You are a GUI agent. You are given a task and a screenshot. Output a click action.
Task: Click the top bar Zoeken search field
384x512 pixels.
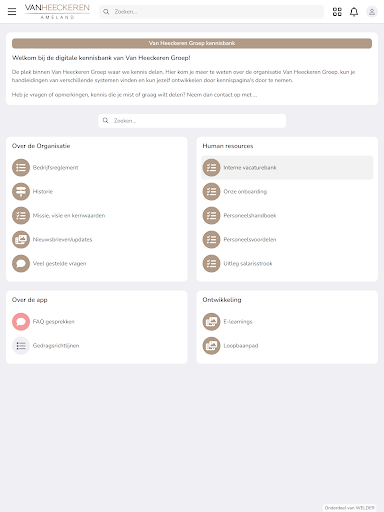pos(211,12)
